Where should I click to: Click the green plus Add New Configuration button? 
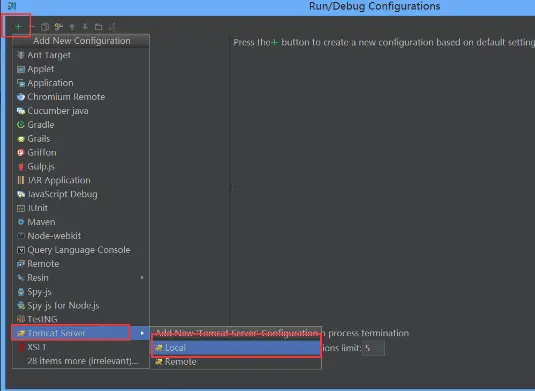click(x=18, y=27)
